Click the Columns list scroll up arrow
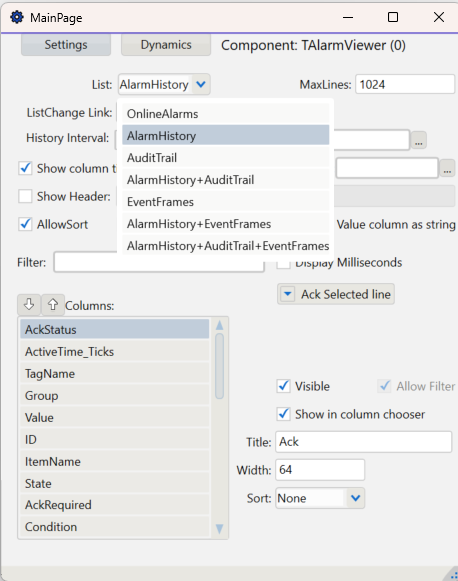 (219, 325)
